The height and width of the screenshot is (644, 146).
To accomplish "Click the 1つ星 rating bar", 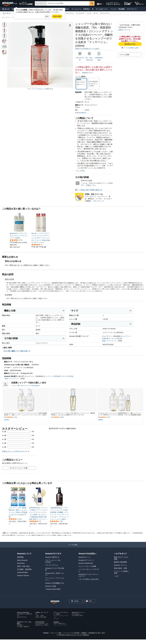I will pos(19,447).
